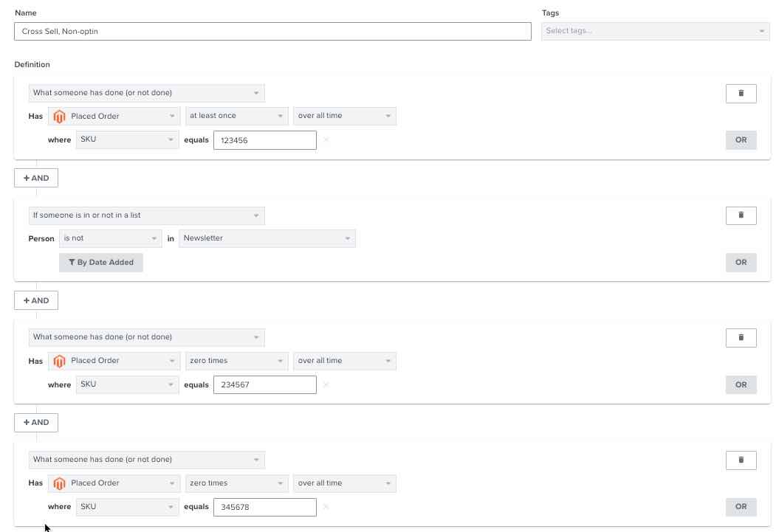
Task: Click the By Date Added button
Action: point(100,262)
